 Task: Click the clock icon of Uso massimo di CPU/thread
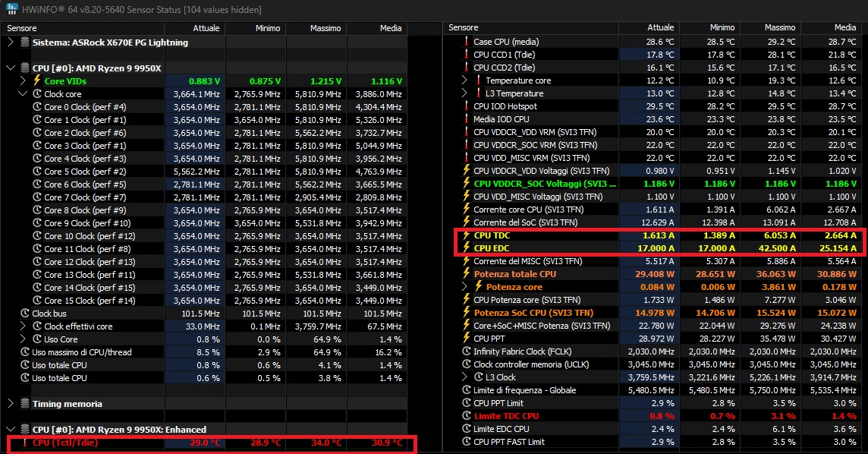tap(25, 352)
